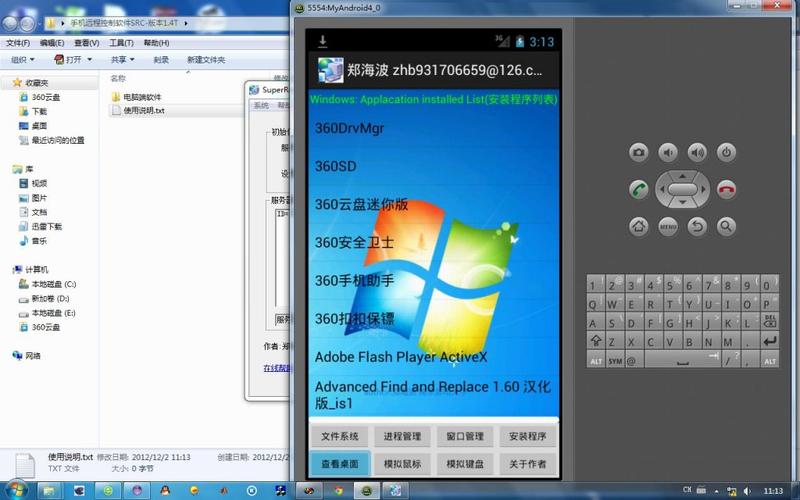Select 360SD in installed app list
800x500 pixels.
(434, 166)
